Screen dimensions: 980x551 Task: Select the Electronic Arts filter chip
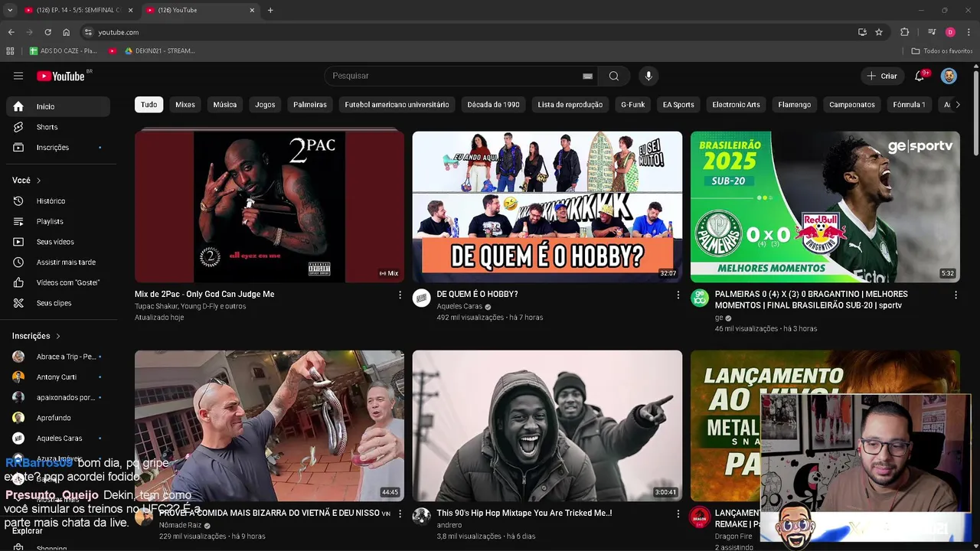(x=736, y=105)
